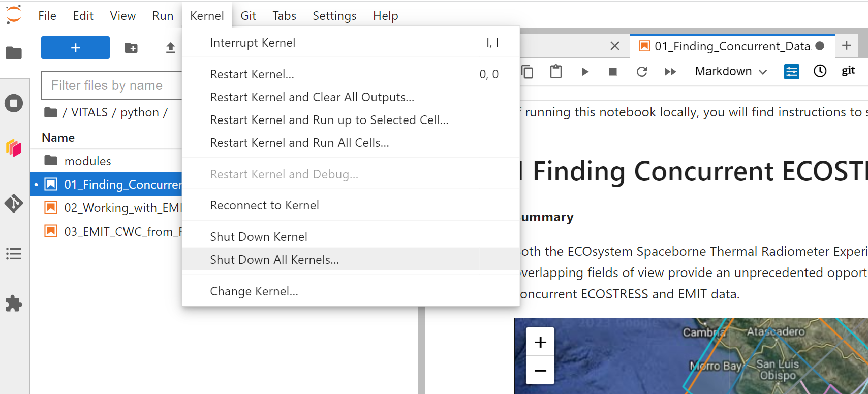The image size is (868, 394).
Task: Click the blue New Launcher plus button
Action: pyautogui.click(x=75, y=48)
